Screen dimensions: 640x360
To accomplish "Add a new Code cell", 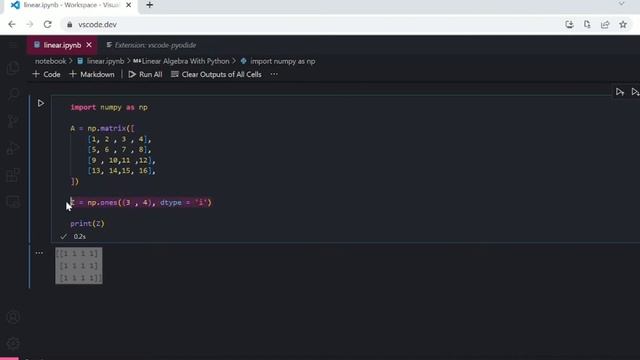I will pos(46,74).
